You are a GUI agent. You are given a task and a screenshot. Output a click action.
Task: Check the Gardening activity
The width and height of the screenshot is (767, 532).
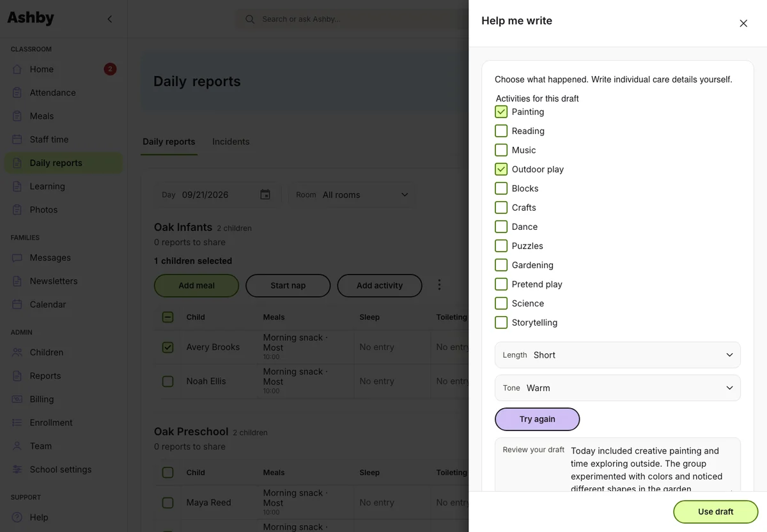501,265
